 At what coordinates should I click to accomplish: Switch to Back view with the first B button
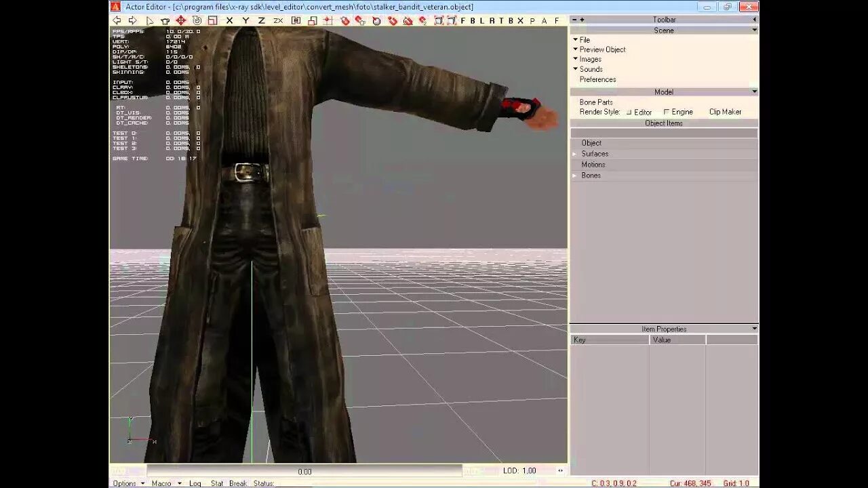(472, 20)
